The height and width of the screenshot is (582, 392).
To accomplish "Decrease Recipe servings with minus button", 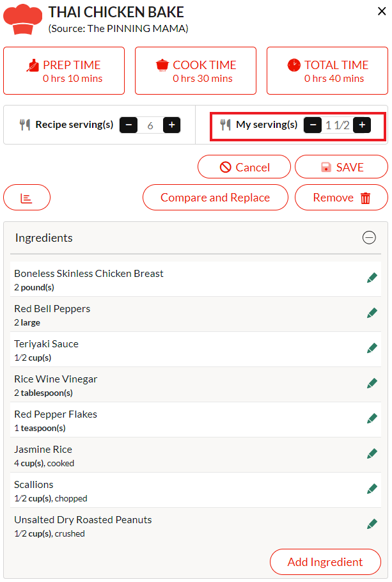I will [x=129, y=125].
